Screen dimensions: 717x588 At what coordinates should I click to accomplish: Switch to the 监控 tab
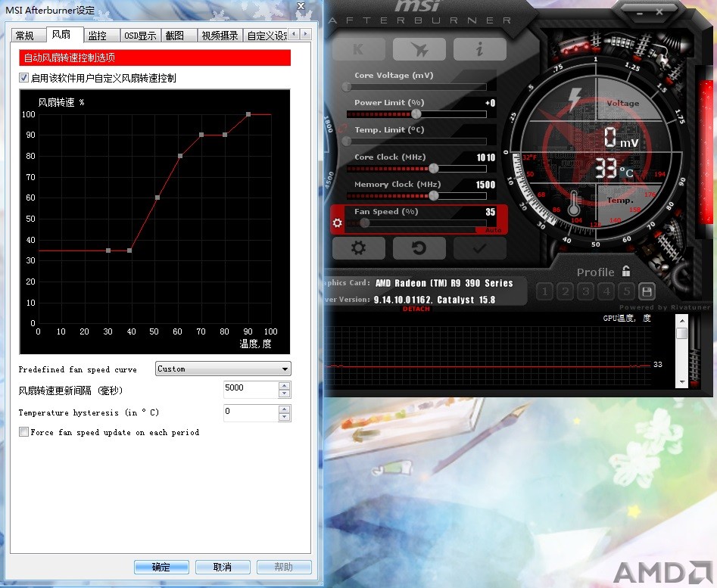101,36
